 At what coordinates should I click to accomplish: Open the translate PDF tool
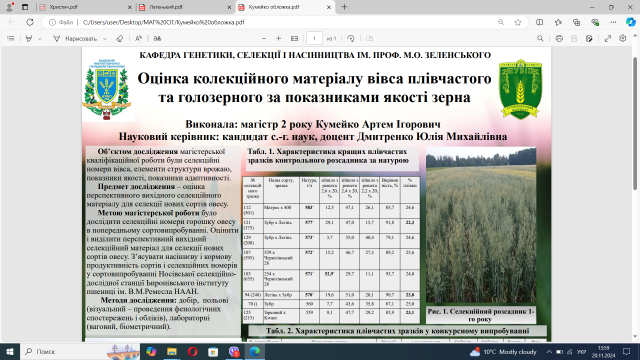point(157,38)
